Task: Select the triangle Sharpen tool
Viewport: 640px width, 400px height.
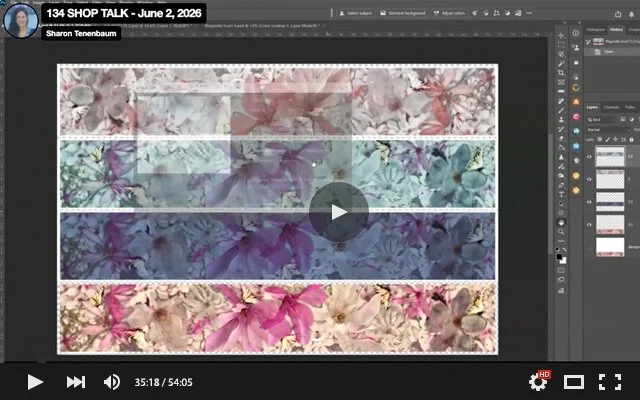Action: [562, 157]
